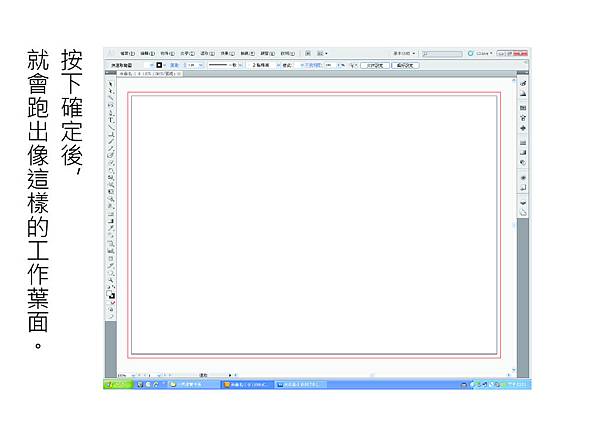The width and height of the screenshot is (600, 427).
Task: Select the Rectangle tool
Action: pyautogui.click(x=111, y=134)
